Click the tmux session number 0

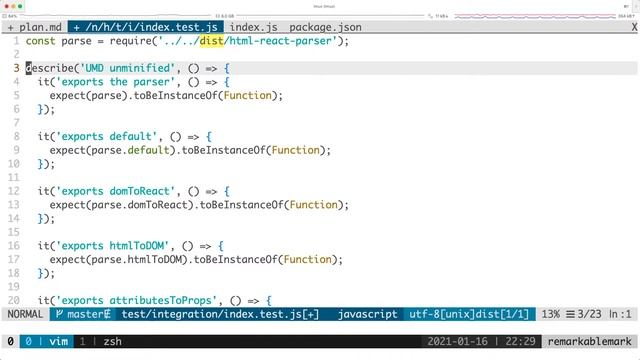pos(10,341)
